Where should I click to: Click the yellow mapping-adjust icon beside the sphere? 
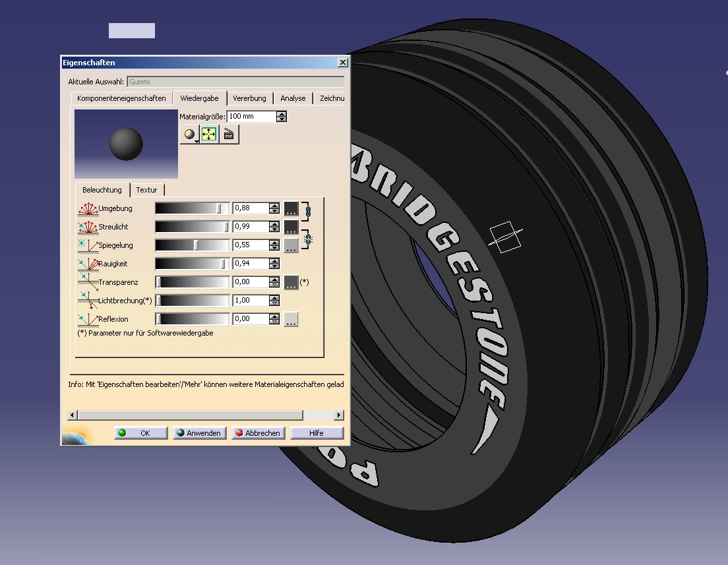pyautogui.click(x=209, y=134)
